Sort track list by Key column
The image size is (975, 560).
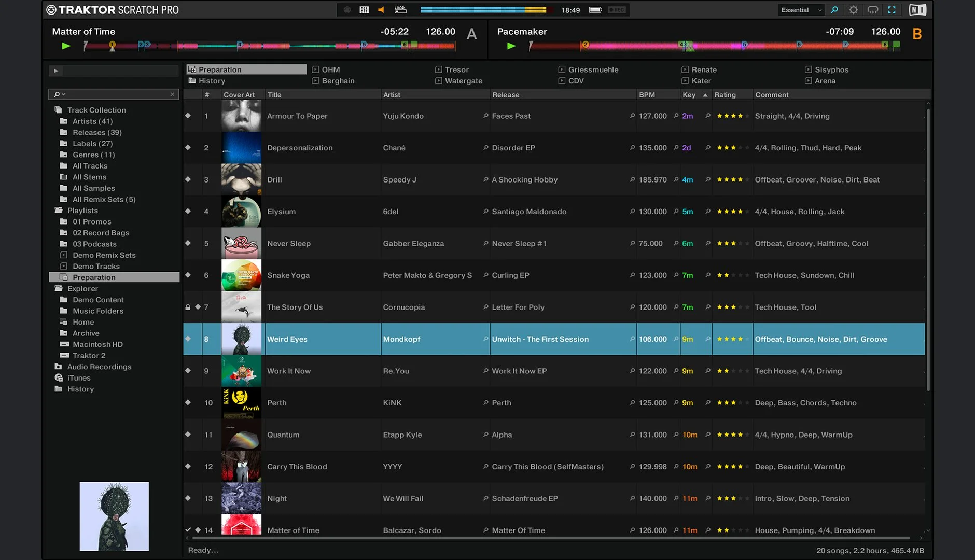[695, 95]
